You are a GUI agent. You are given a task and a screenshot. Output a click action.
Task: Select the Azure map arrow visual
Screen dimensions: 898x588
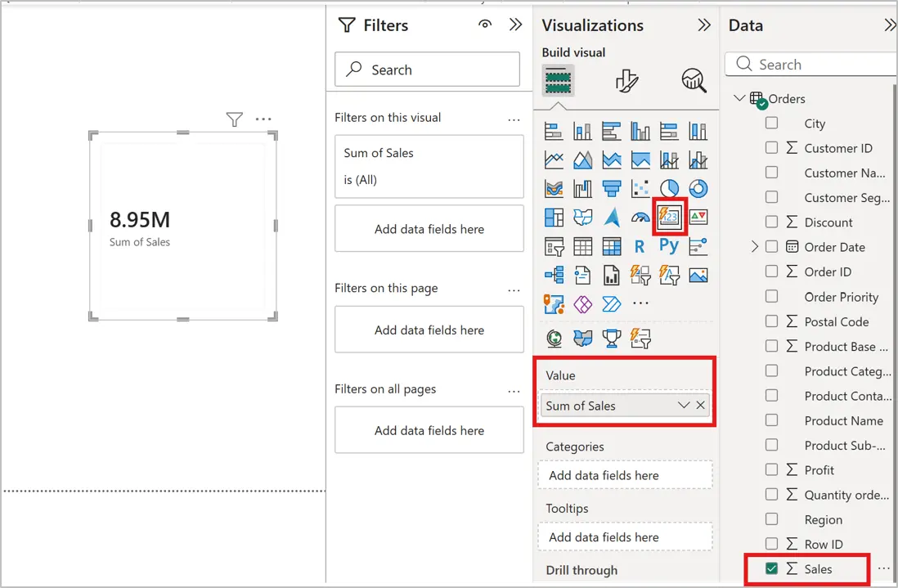tap(612, 217)
